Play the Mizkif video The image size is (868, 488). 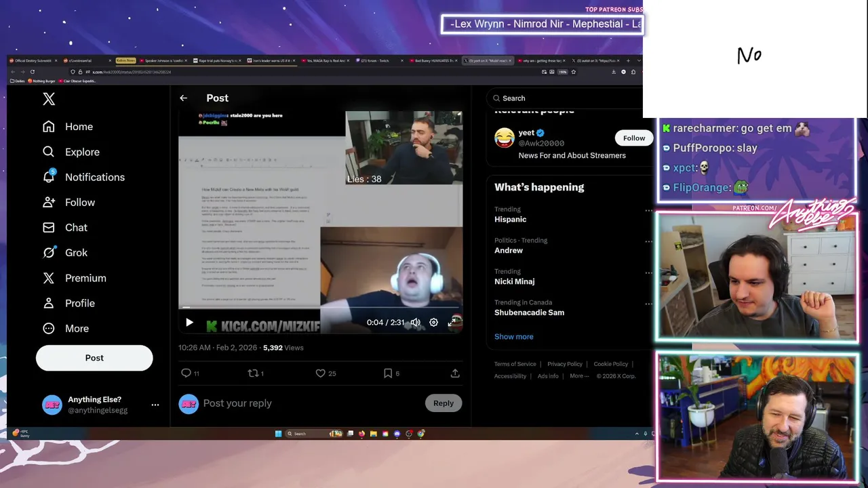(189, 323)
